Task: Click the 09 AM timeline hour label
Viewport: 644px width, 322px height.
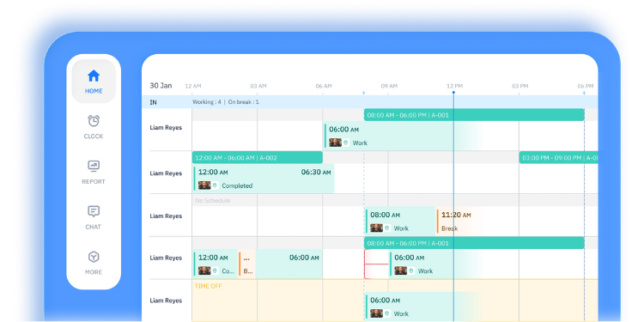Action: tap(389, 86)
